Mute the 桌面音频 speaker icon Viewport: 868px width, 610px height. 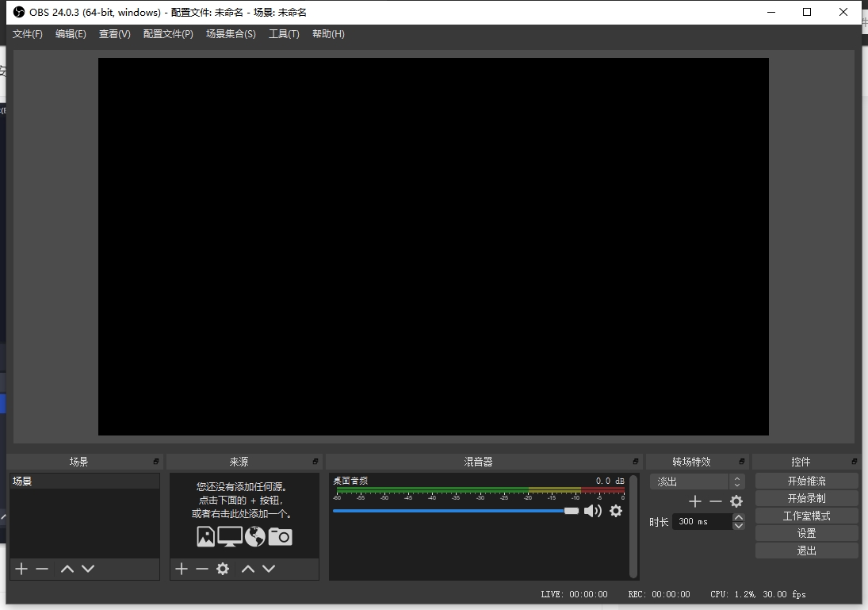click(x=592, y=511)
